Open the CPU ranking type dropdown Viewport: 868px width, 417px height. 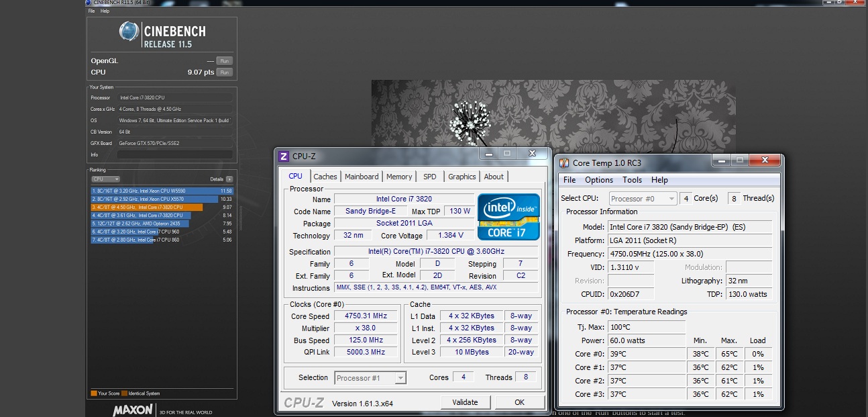[x=105, y=179]
